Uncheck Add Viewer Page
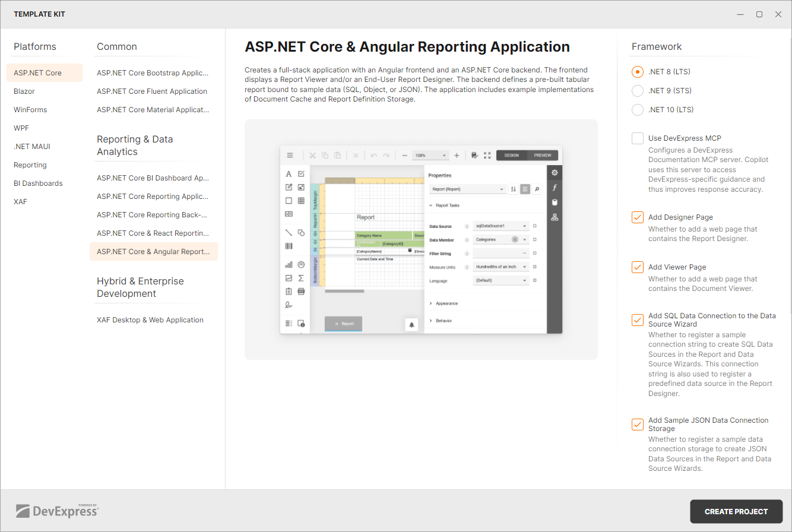 point(637,267)
